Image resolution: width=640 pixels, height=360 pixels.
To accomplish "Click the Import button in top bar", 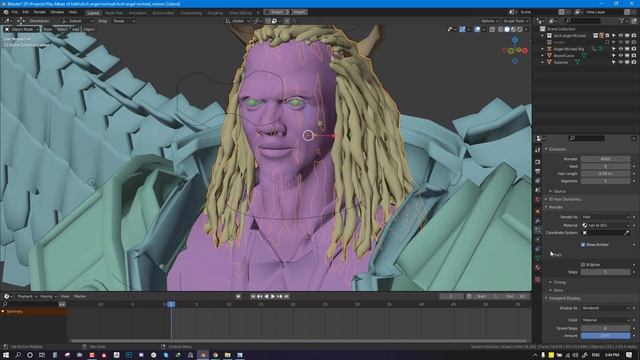I will 299,12.
